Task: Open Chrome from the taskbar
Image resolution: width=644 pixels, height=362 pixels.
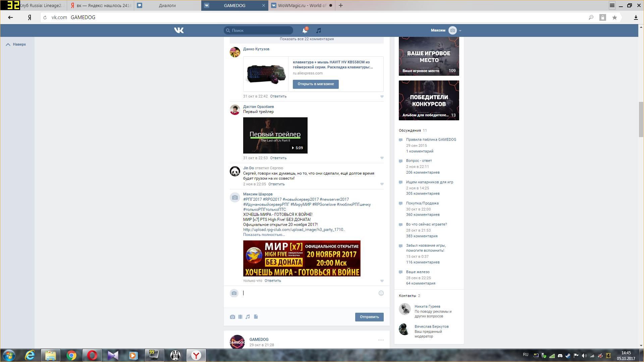Action: (x=71, y=355)
